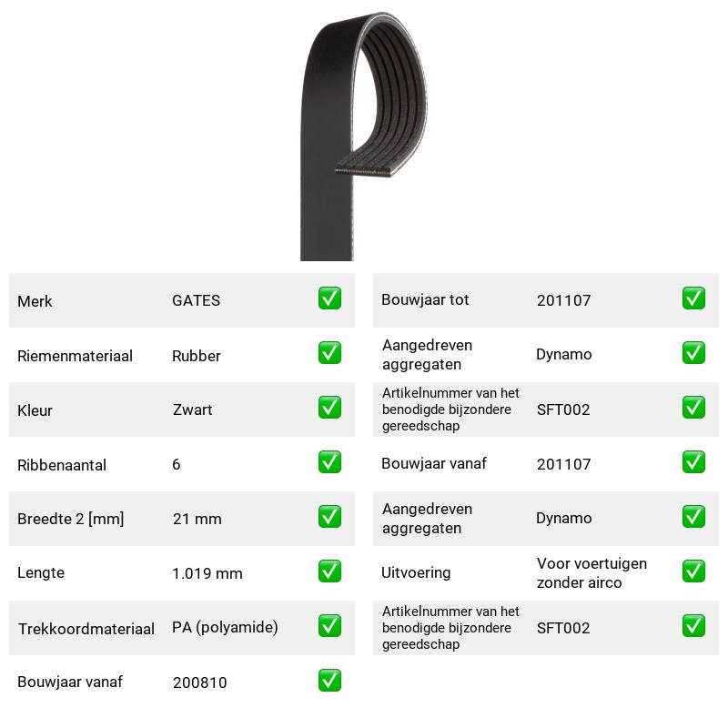Viewport: 728px width, 728px height.
Task: Click the 1.019 mm length value
Action: (207, 573)
